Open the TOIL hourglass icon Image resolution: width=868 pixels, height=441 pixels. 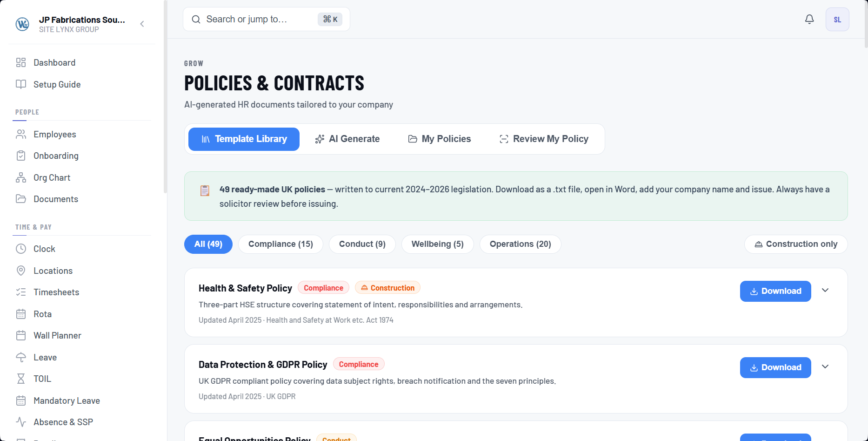click(21, 379)
